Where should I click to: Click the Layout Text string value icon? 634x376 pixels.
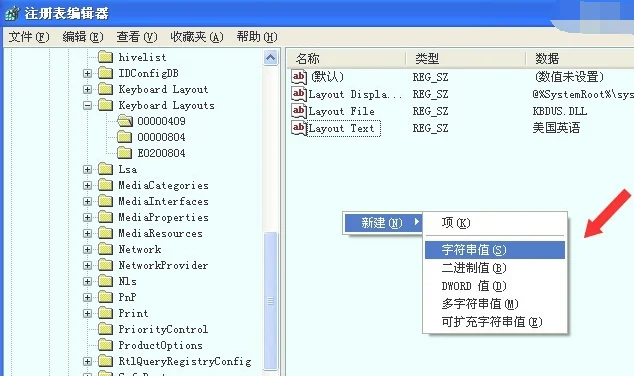pos(299,128)
